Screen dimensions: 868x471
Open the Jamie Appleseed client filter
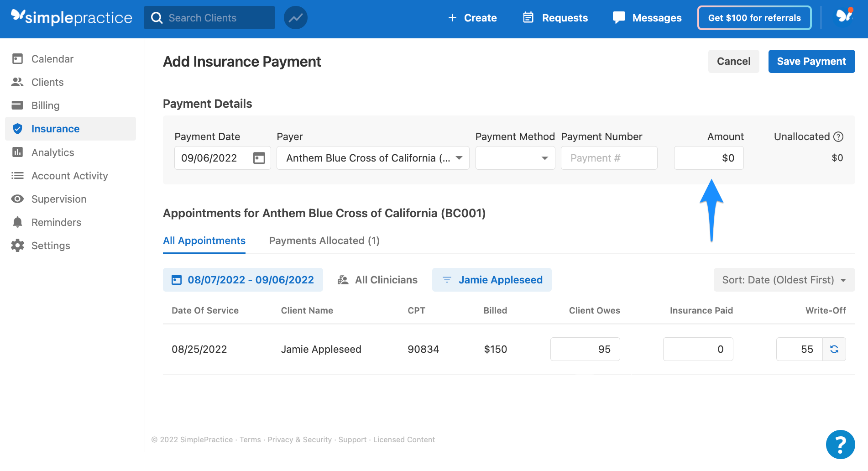pyautogui.click(x=492, y=280)
